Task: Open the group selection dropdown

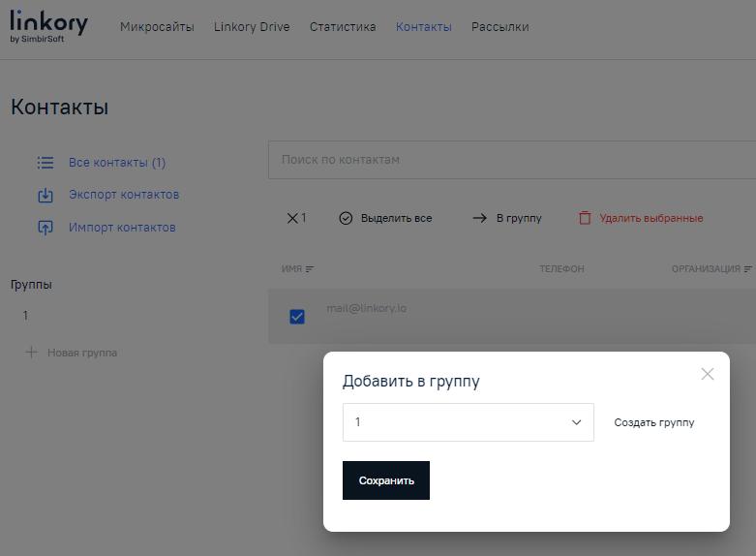Action: point(469,422)
